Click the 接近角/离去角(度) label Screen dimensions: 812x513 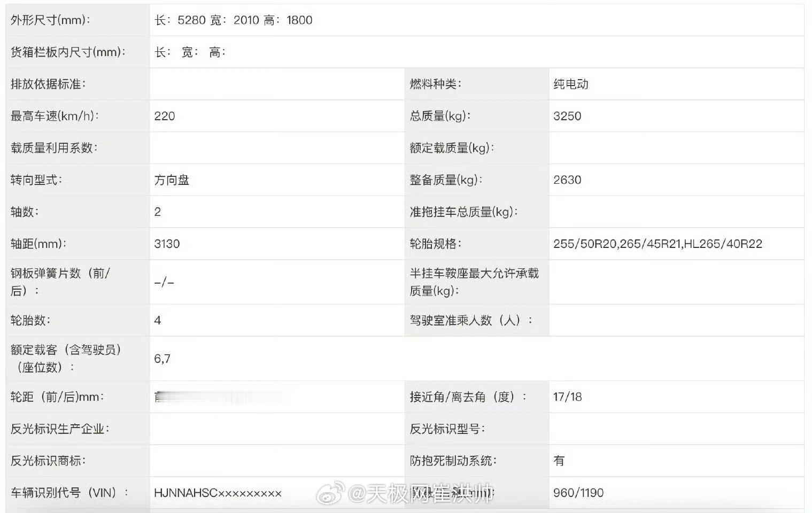pos(468,397)
